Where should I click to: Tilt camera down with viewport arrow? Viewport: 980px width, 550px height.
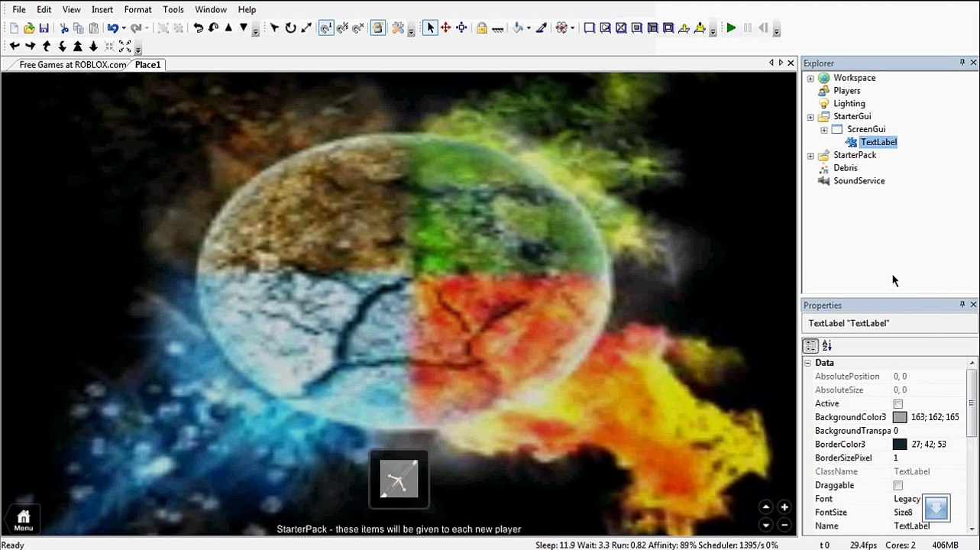[766, 525]
